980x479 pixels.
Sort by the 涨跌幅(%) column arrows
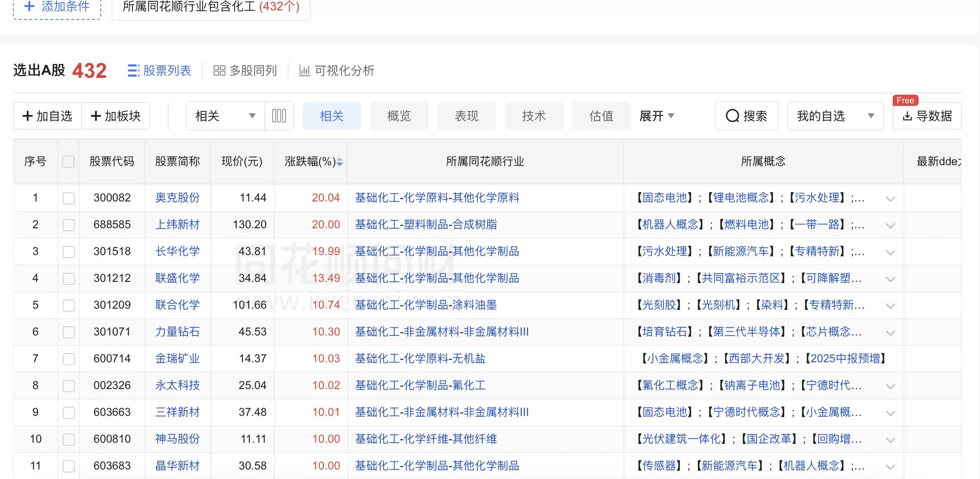coord(340,162)
